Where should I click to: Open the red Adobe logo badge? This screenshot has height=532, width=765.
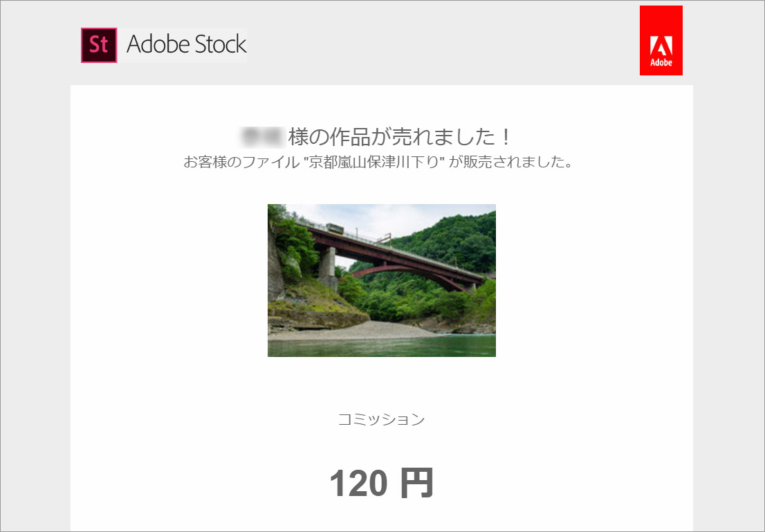661,41
